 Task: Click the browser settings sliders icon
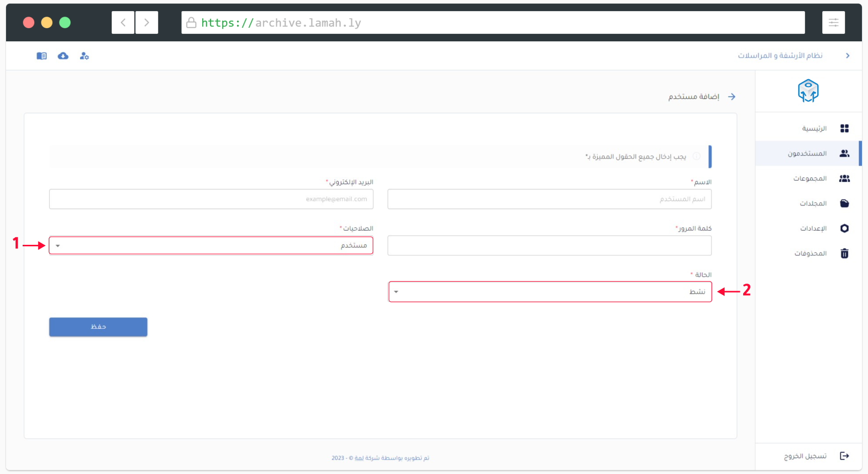click(833, 23)
